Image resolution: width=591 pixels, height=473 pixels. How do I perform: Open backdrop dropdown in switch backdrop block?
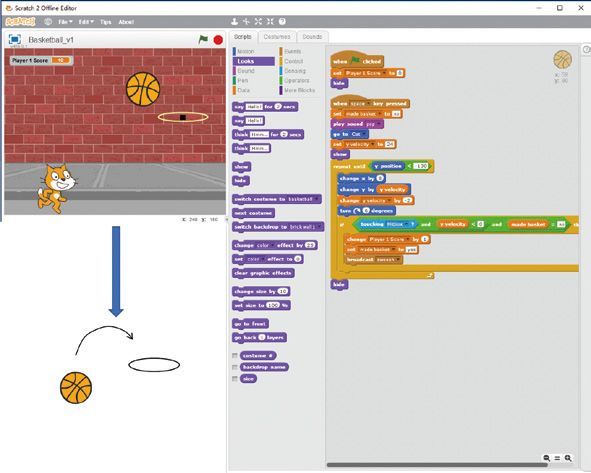(319, 227)
